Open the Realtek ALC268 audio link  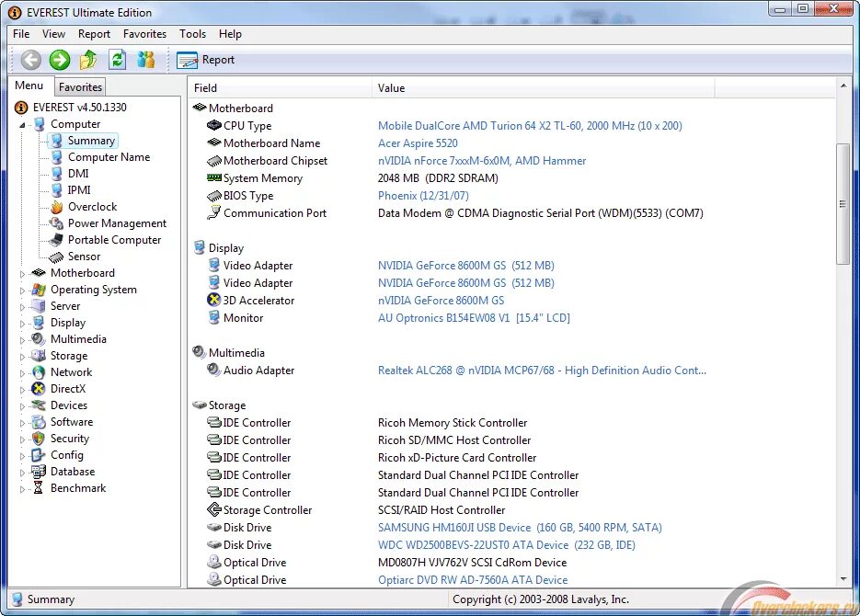click(x=542, y=370)
